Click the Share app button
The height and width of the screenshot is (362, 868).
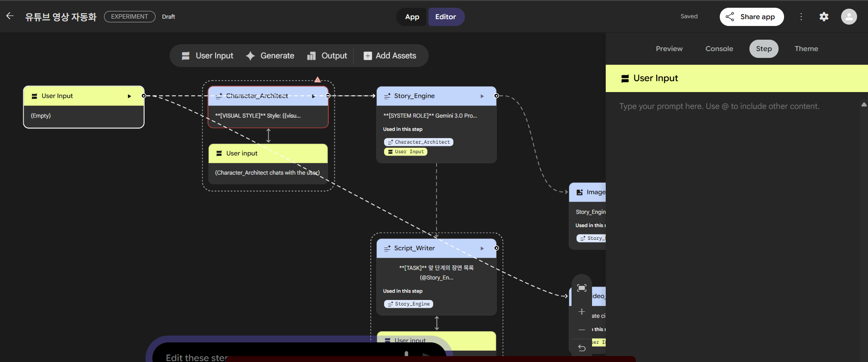point(752,17)
